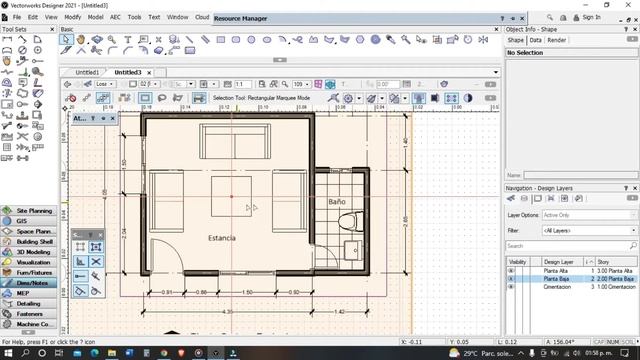Click the layer scale 1:1 field
The height and width of the screenshot is (360, 640).
(243, 84)
